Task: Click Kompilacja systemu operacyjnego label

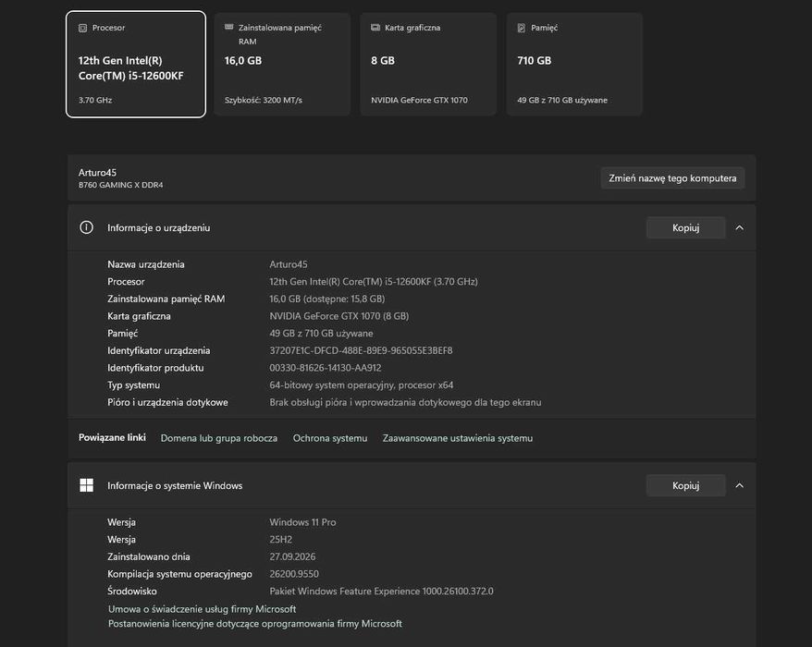Action: 179,573
